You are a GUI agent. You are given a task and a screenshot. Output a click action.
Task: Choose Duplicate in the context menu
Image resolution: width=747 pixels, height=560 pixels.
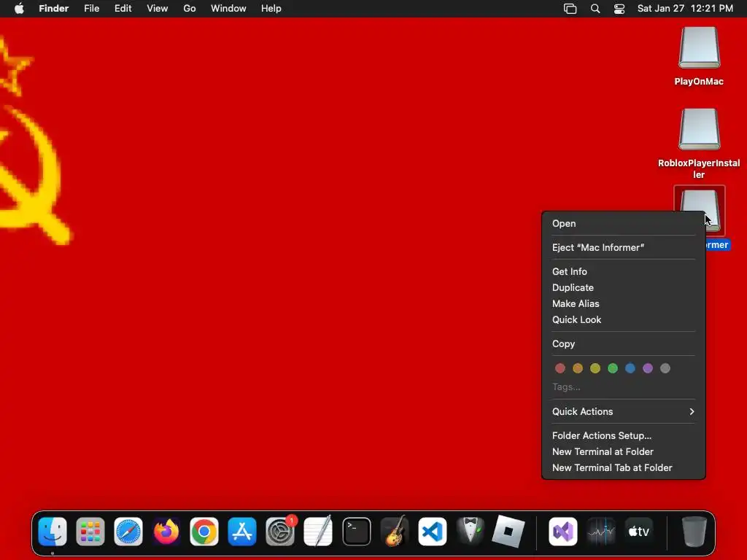tap(624, 287)
